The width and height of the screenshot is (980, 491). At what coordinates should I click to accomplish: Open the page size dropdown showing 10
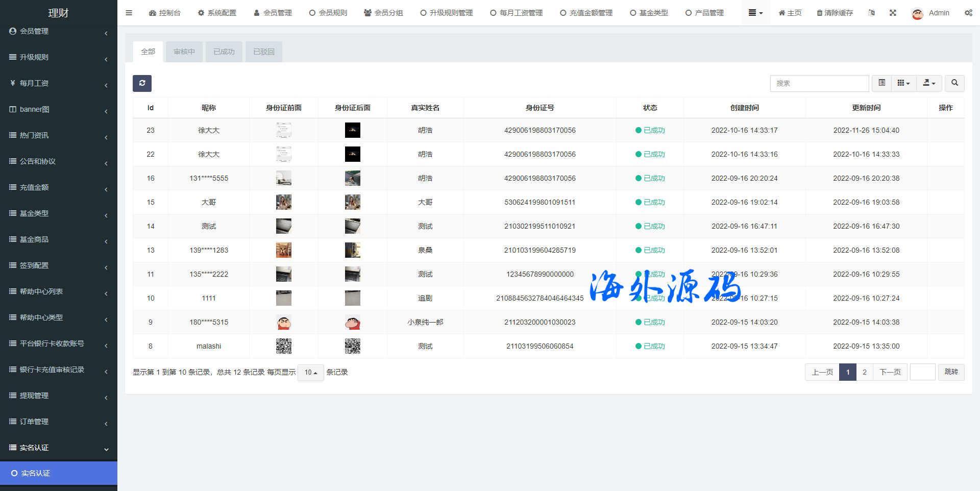point(310,373)
